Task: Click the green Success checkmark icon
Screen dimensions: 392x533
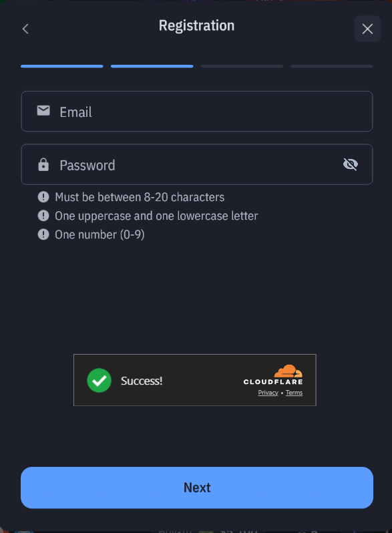Action: 99,380
